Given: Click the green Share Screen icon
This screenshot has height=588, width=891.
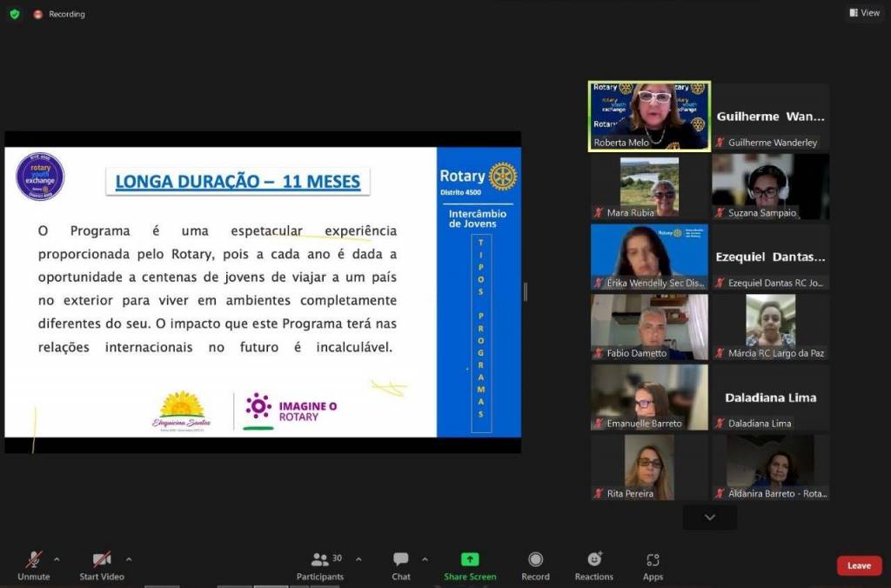Looking at the screenshot, I should 470,559.
